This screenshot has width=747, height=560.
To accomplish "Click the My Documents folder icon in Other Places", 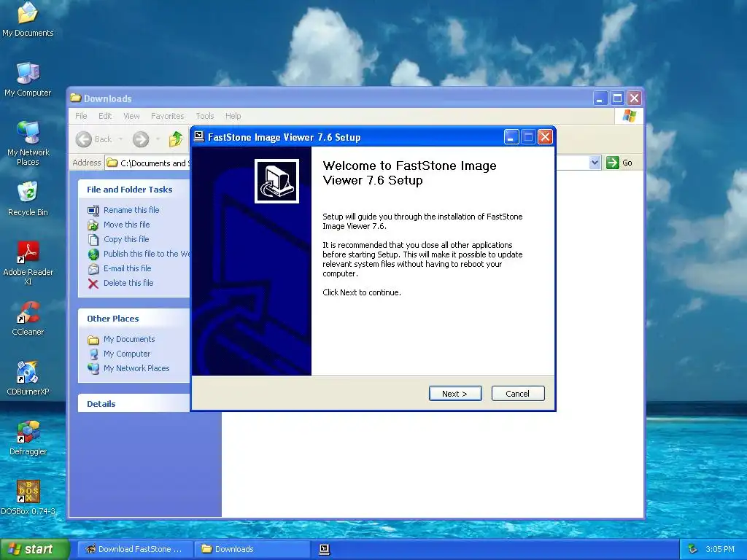I will [93, 340].
